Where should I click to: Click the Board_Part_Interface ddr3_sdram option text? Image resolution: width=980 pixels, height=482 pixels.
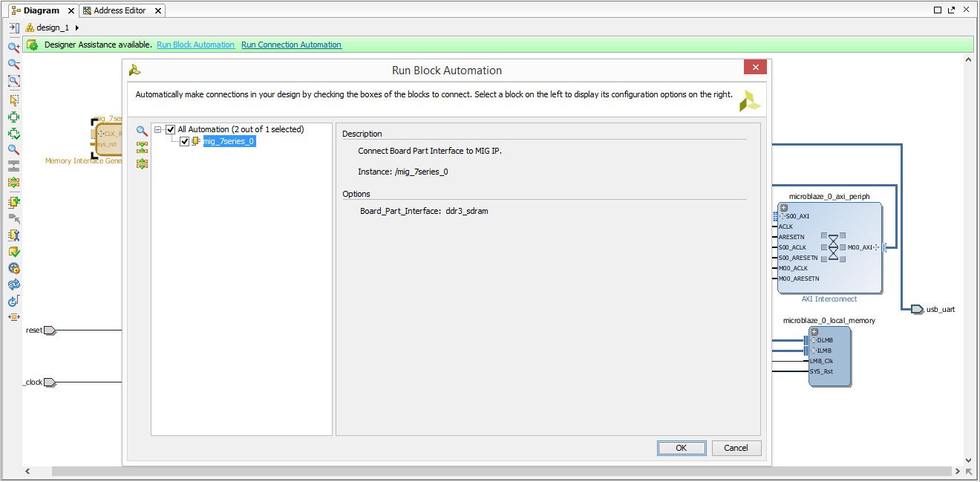[x=424, y=211]
